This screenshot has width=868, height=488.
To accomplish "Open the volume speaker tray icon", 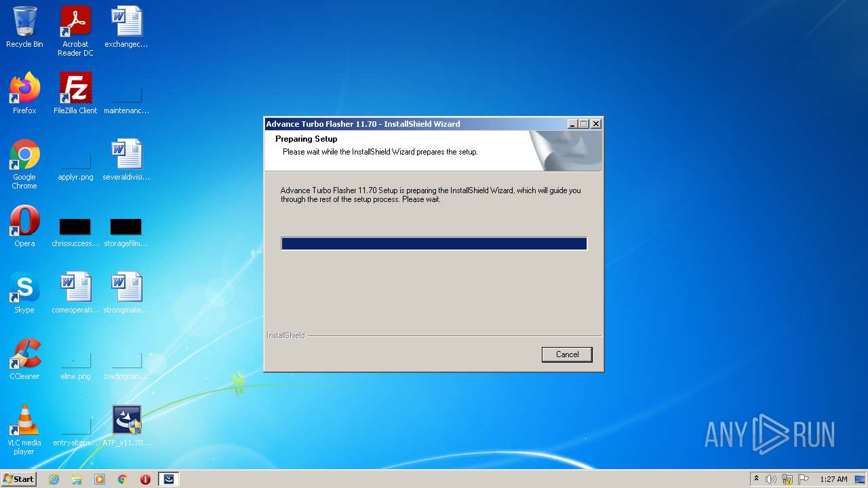I will pyautogui.click(x=771, y=479).
